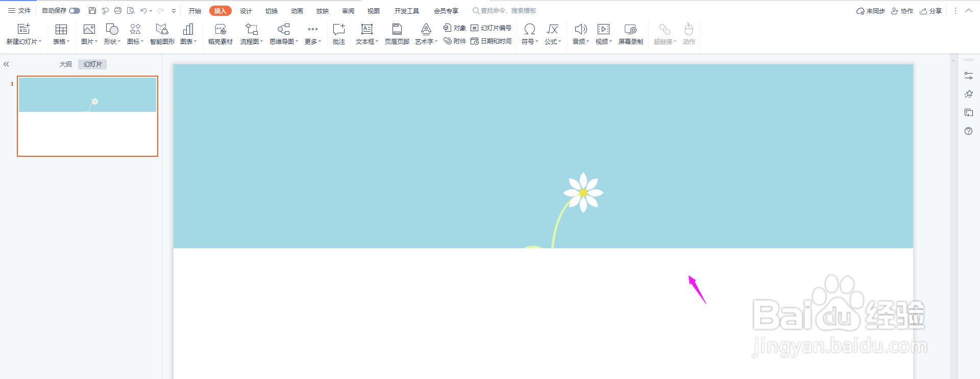Open the Animation (动画) tab
This screenshot has height=379, width=980.
point(297,11)
